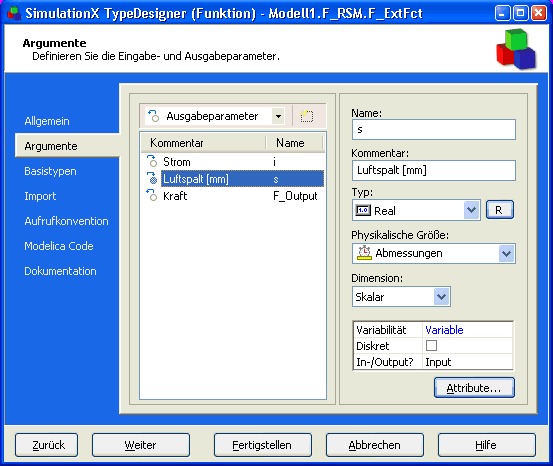Click the Diskret property label
The height and width of the screenshot is (466, 553).
pyautogui.click(x=373, y=346)
